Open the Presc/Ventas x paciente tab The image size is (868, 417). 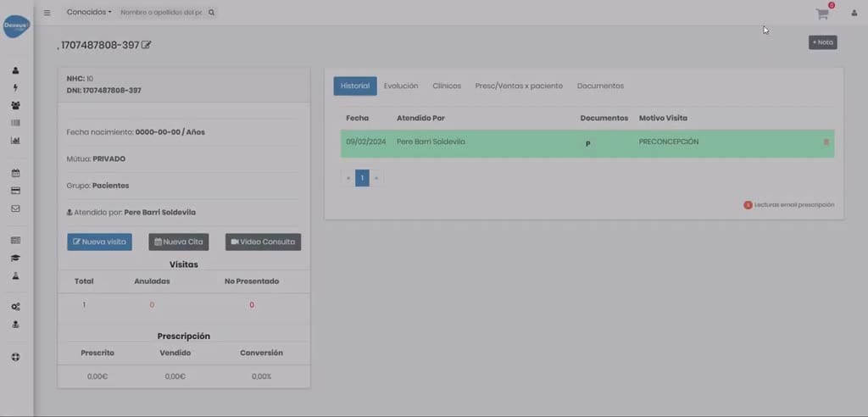tap(519, 86)
